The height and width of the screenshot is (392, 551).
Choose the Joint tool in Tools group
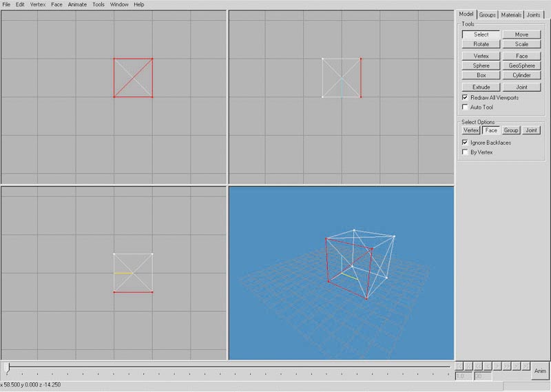click(521, 87)
